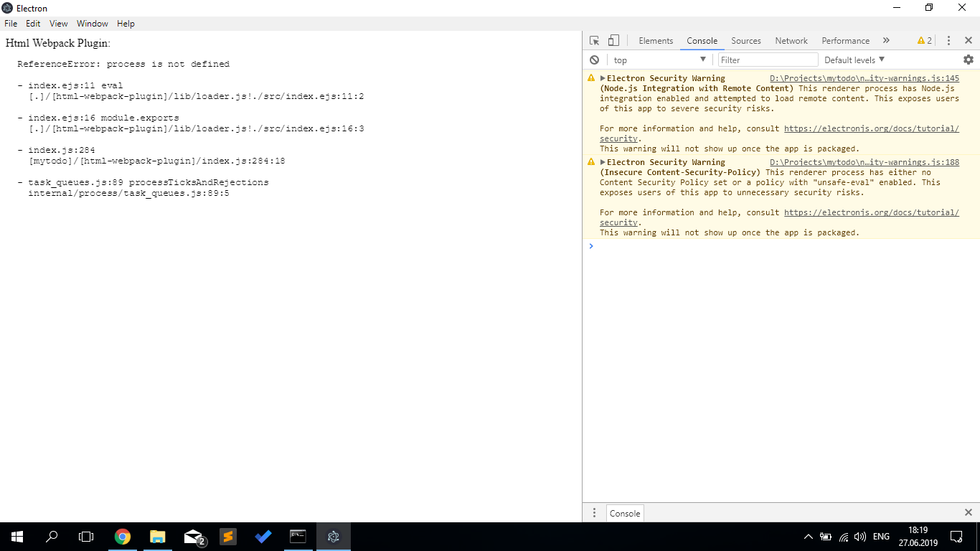Open the Window menu
980x551 pixels.
pos(93,24)
